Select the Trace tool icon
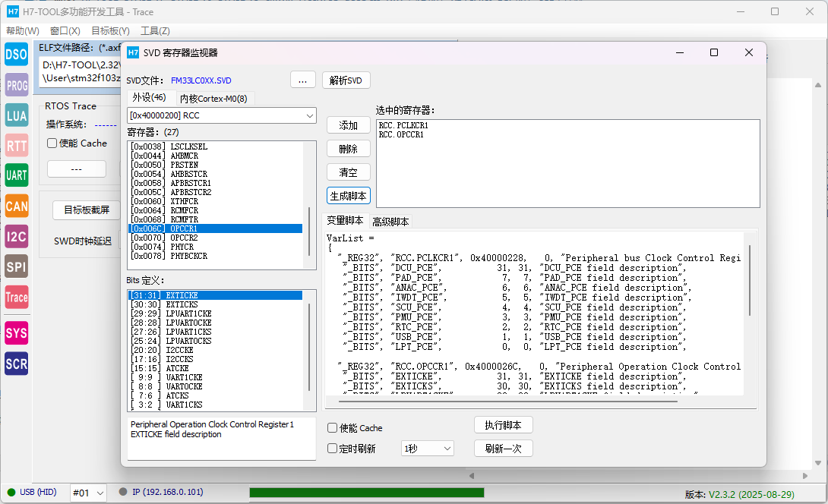The image size is (828, 504). click(17, 297)
